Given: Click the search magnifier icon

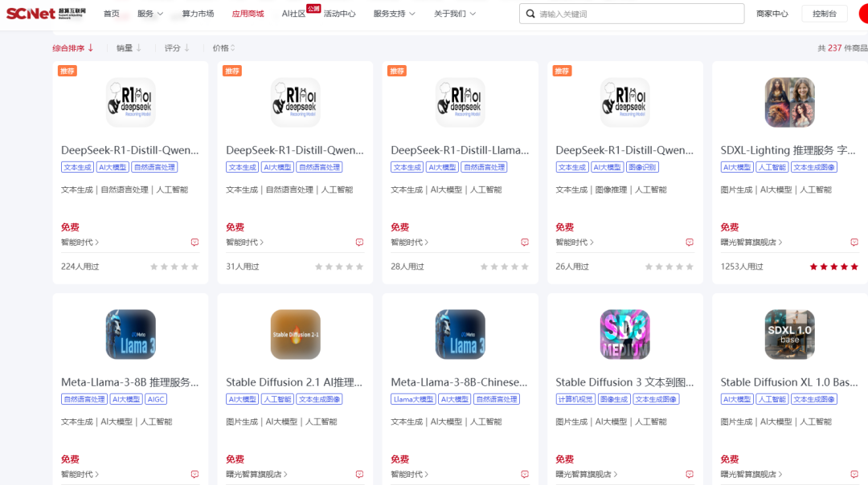Looking at the screenshot, I should click(530, 14).
